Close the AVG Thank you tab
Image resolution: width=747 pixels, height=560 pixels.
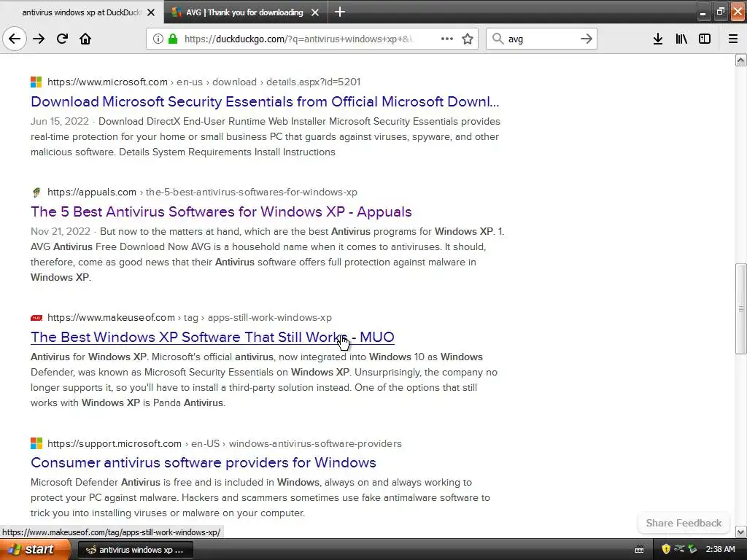coord(315,12)
